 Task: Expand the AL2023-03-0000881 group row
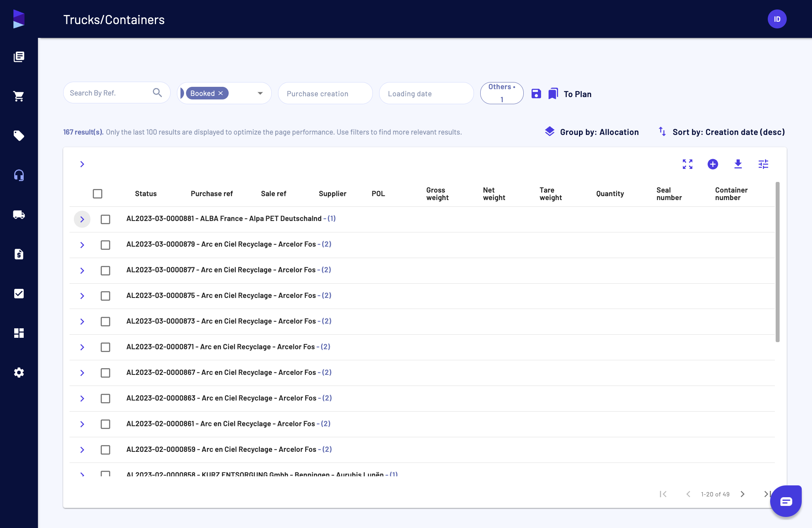click(82, 219)
